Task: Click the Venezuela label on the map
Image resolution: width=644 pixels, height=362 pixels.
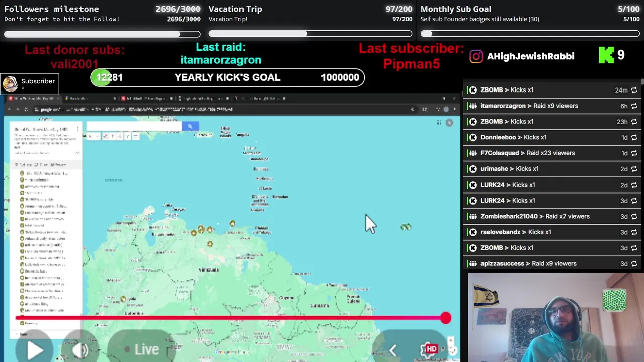Action: tap(209, 270)
